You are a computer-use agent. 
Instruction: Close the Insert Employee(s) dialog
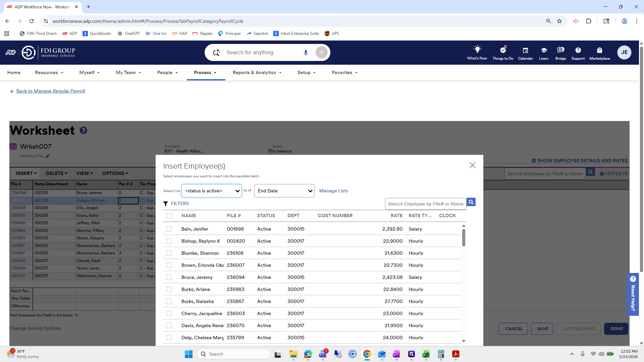pyautogui.click(x=472, y=165)
